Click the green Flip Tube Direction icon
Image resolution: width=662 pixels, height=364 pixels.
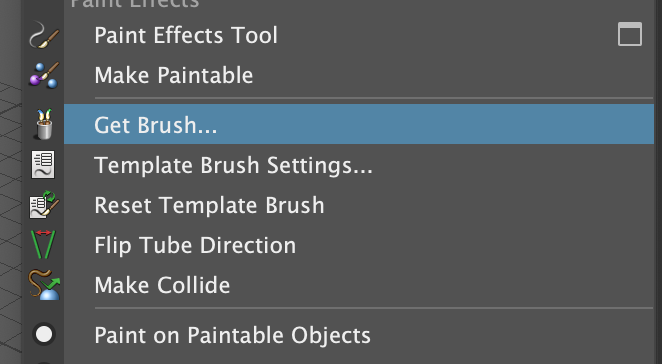tap(43, 244)
